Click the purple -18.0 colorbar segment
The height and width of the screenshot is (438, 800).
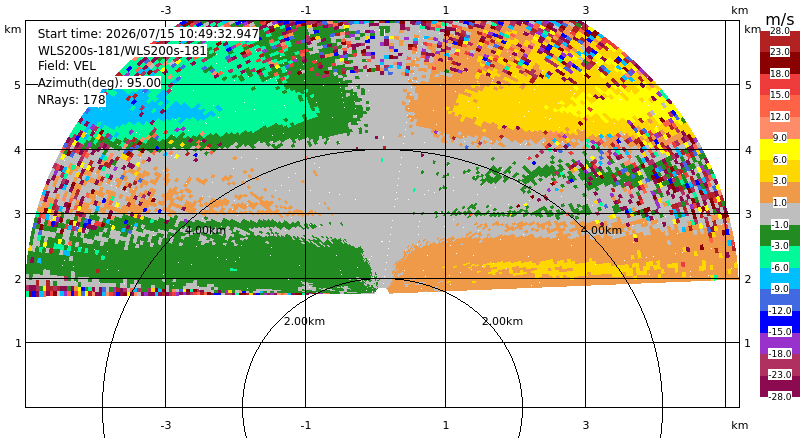(780, 344)
